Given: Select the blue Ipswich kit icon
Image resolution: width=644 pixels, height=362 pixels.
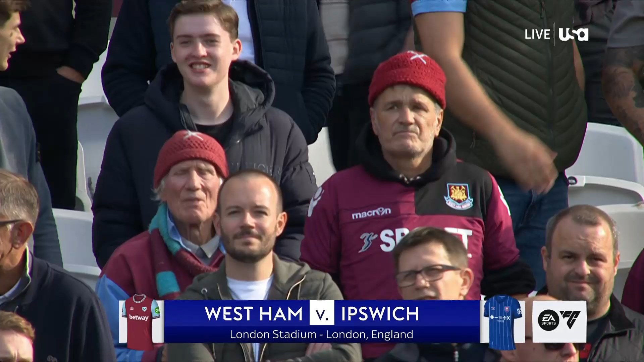Looking at the screenshot, I should (x=502, y=322).
